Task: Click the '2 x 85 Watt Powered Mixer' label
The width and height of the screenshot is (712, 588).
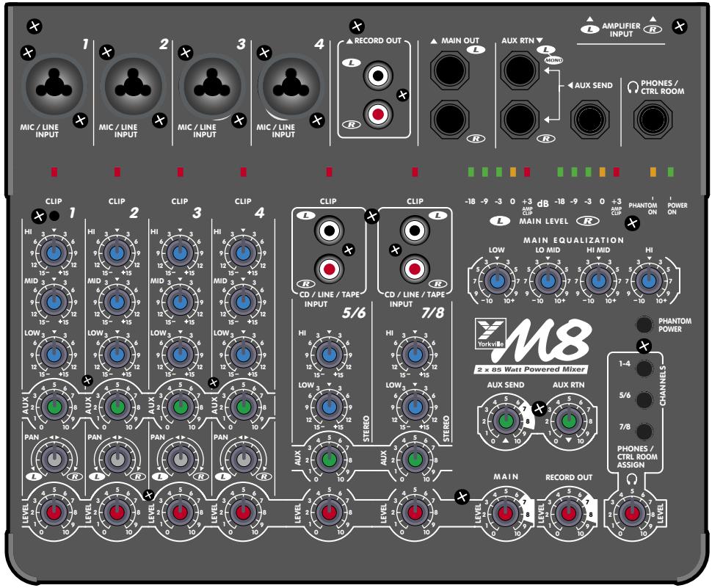Action: point(531,369)
